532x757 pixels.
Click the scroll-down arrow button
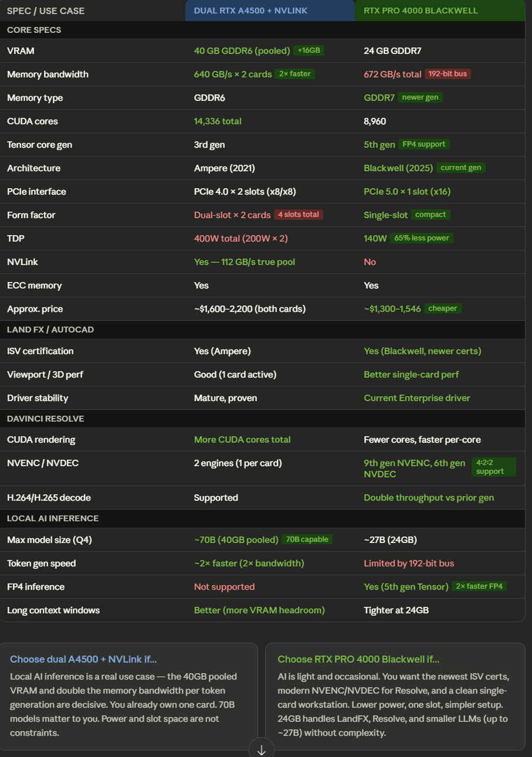(262, 749)
